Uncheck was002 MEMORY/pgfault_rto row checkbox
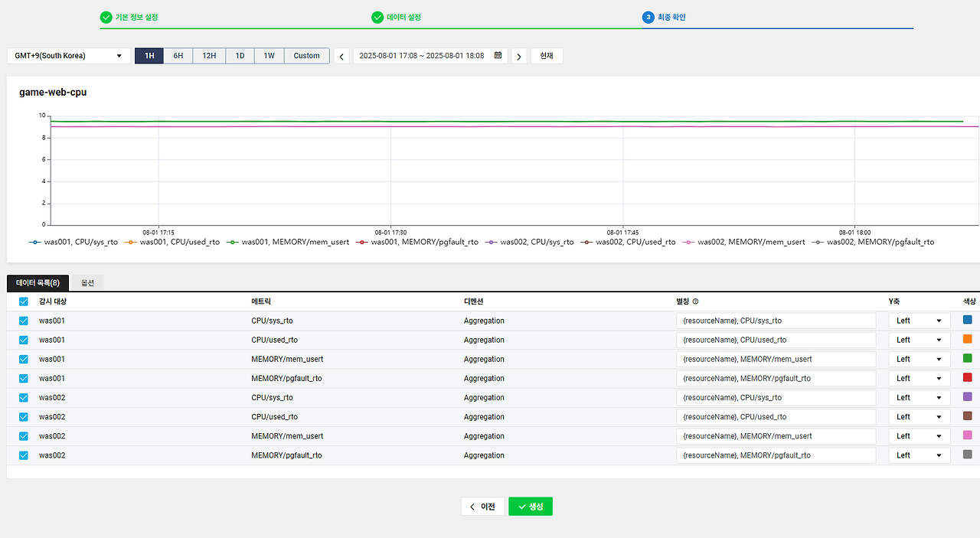The height and width of the screenshot is (538, 980). click(x=24, y=455)
